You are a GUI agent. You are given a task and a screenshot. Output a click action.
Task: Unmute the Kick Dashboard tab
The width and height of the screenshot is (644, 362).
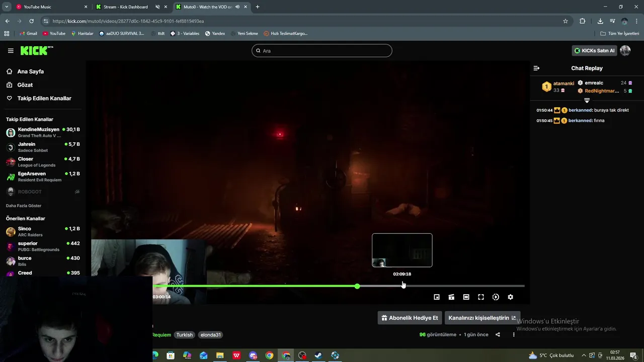click(x=157, y=7)
